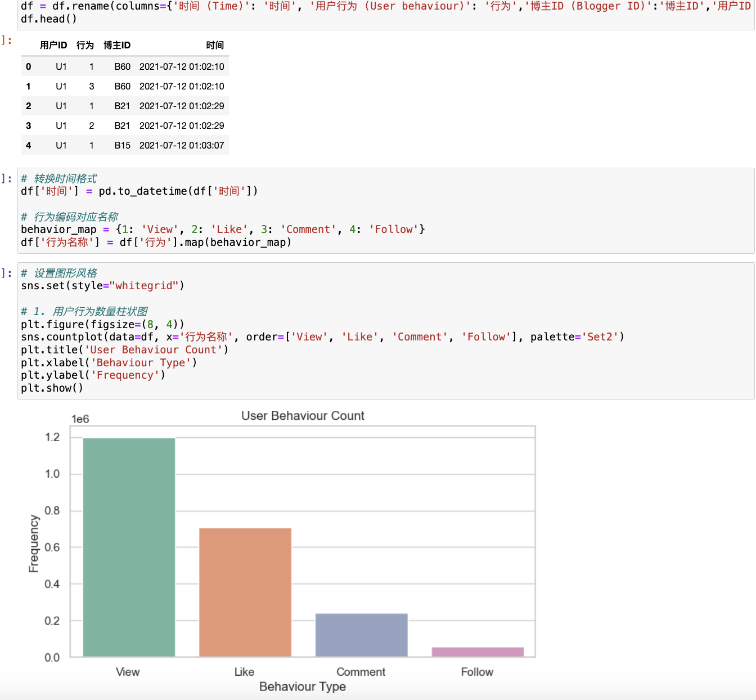
Task: Click the plt.xlabel code line
Action: tap(109, 363)
